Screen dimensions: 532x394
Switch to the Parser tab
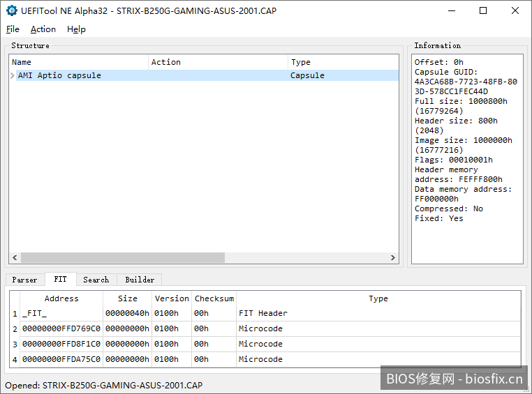coord(25,280)
